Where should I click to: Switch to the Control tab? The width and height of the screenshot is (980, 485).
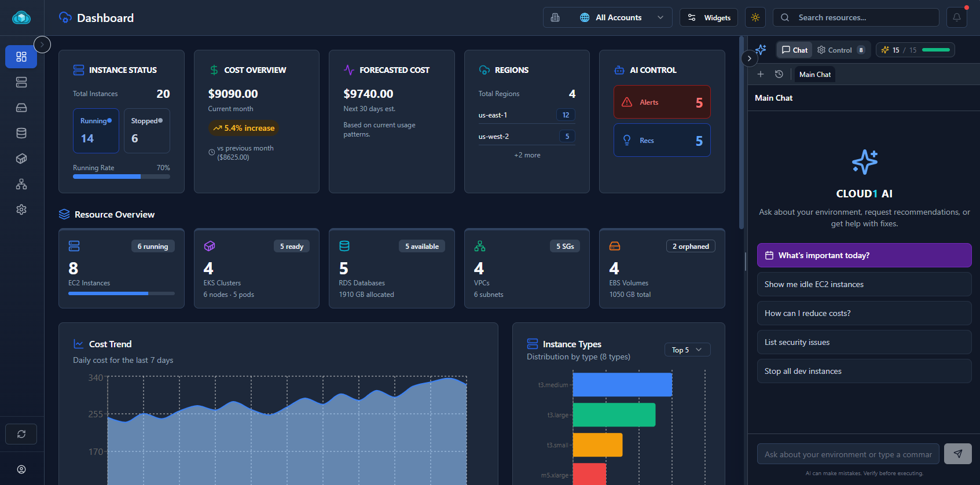click(841, 50)
